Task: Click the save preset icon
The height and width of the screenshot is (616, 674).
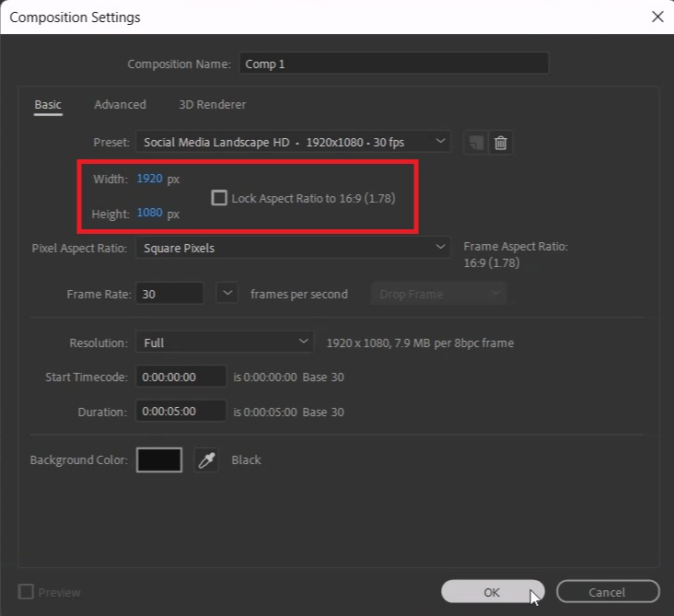Action: [476, 143]
